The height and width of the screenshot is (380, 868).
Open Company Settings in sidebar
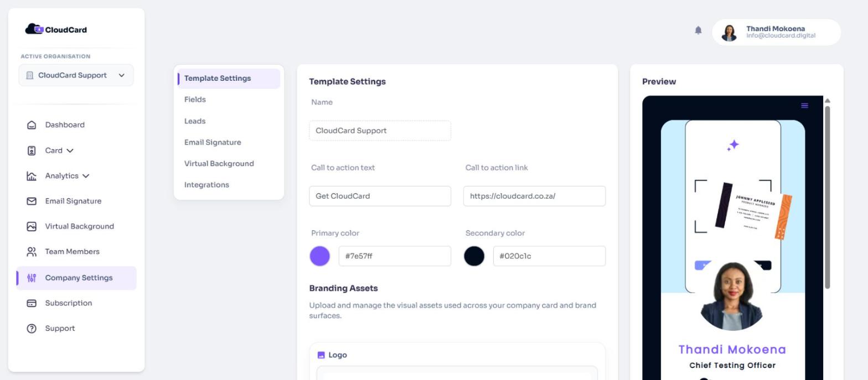point(76,278)
